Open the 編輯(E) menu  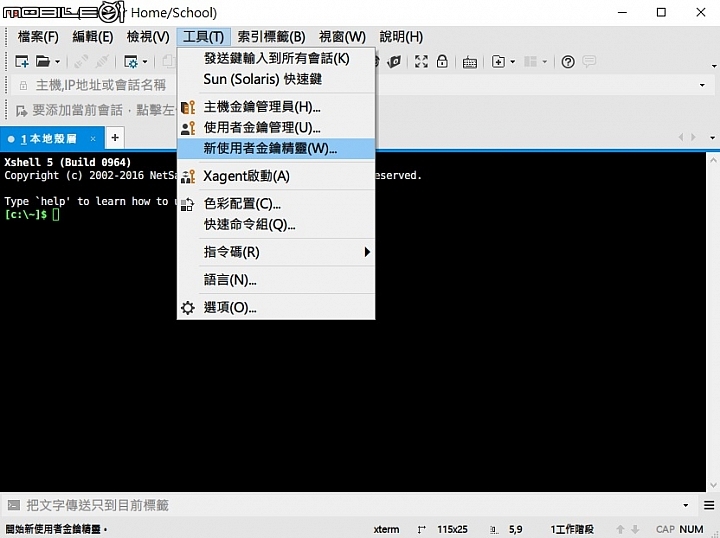tap(93, 36)
